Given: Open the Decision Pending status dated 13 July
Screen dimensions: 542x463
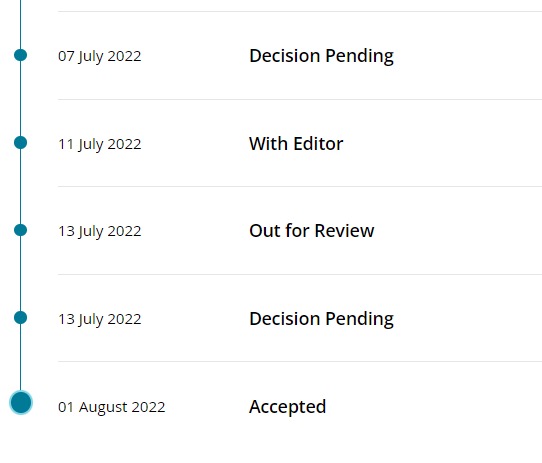Looking at the screenshot, I should 321,319.
